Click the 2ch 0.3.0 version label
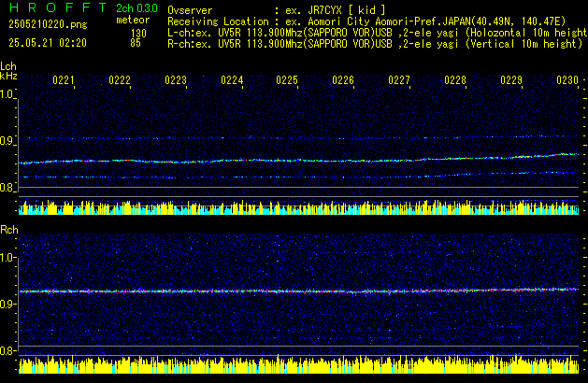 pyautogui.click(x=136, y=8)
